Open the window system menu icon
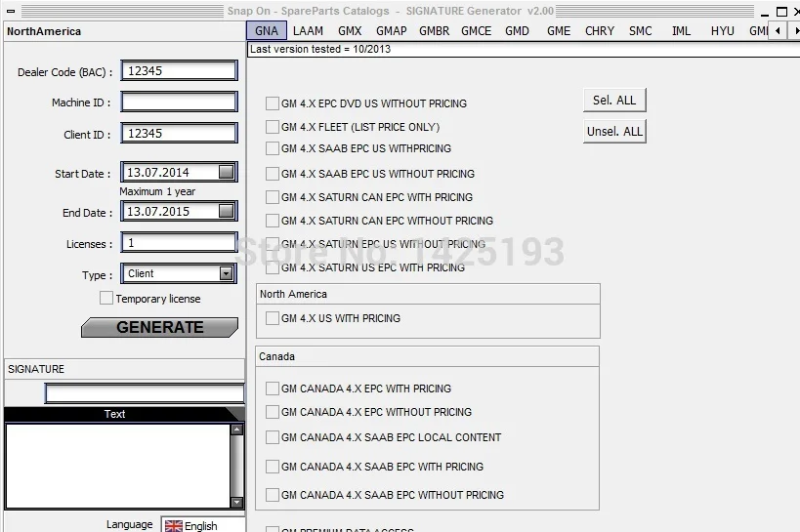The image size is (800, 532). click(x=11, y=11)
